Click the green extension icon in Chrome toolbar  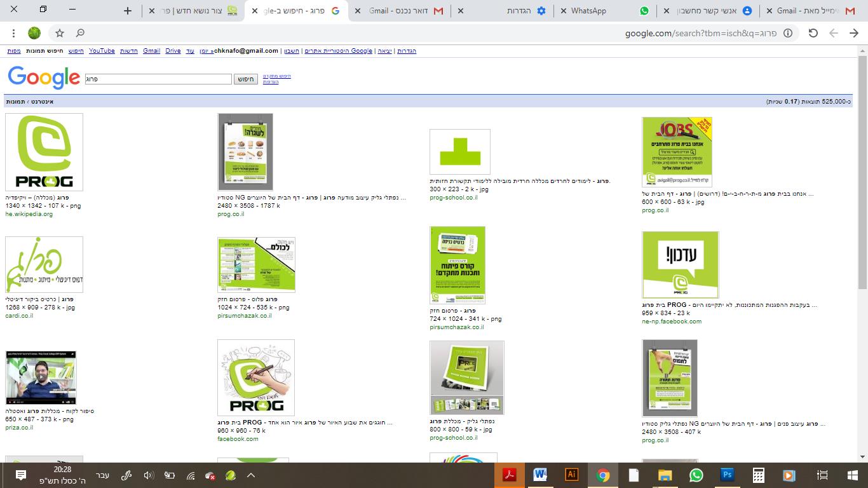pyautogui.click(x=34, y=33)
